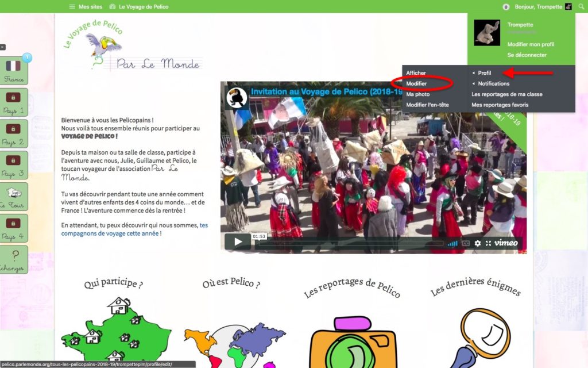588x368 pixels.
Task: Click the Trompette username link
Action: (520, 24)
